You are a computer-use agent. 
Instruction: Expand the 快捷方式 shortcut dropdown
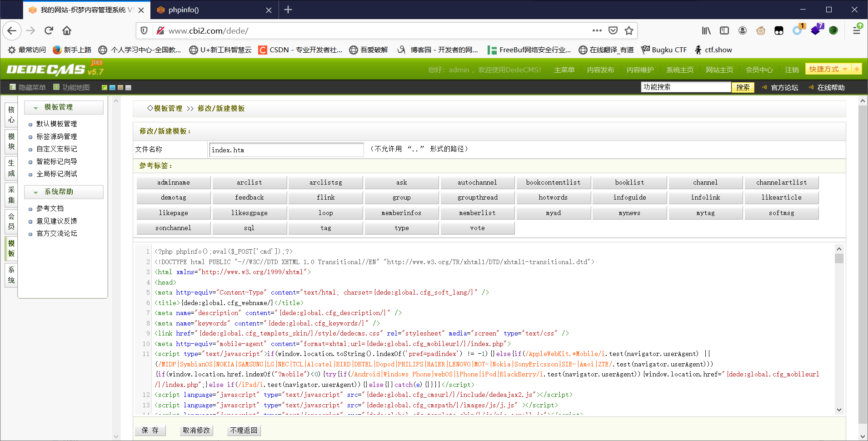pyautogui.click(x=828, y=69)
